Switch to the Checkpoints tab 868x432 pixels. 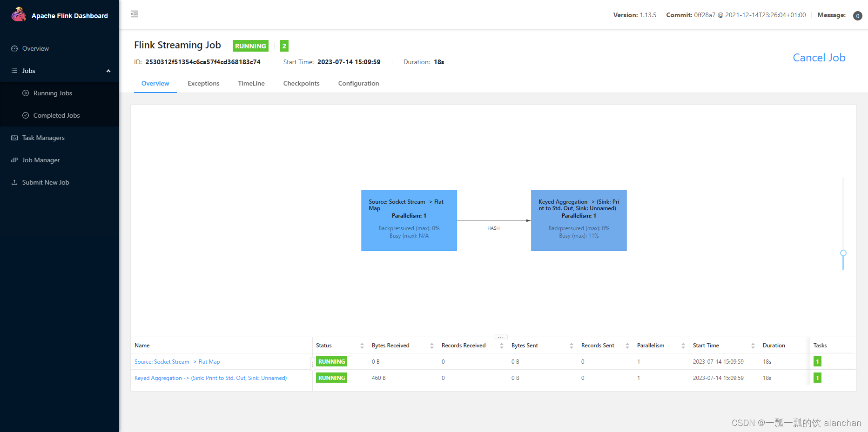(x=301, y=83)
